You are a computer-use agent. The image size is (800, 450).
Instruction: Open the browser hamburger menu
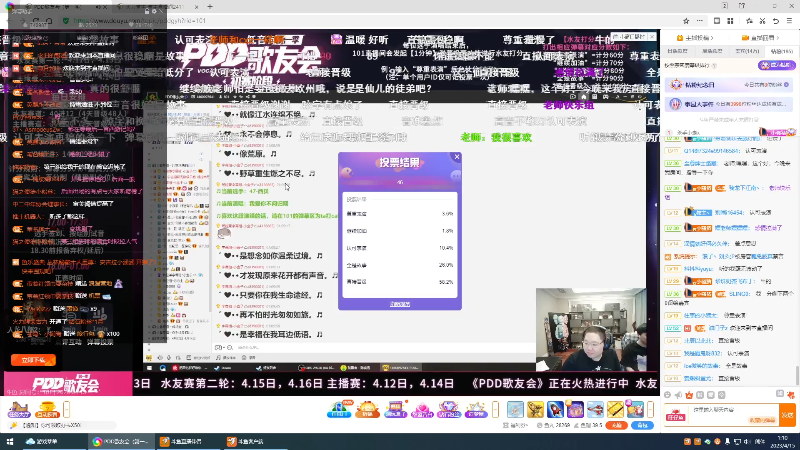click(x=789, y=21)
